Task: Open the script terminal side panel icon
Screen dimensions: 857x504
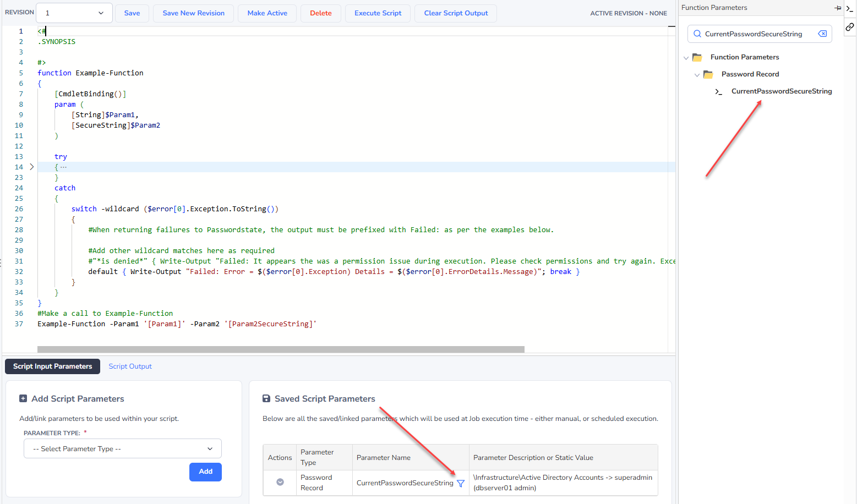Action: pos(850,8)
